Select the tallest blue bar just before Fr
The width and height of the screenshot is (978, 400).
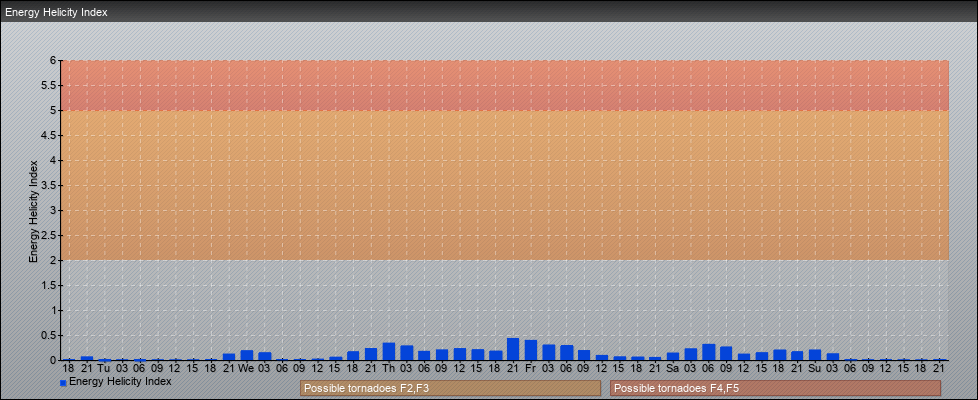click(x=513, y=349)
